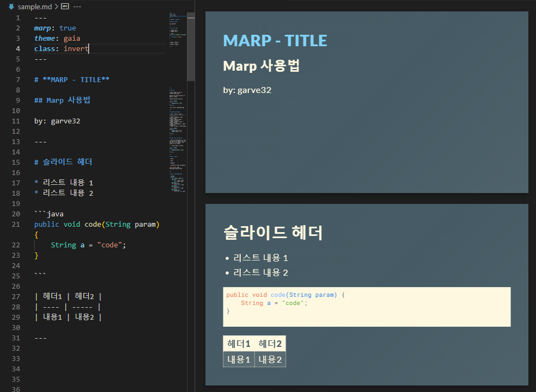Click the '# 슬라이드 헤더' source line
The height and width of the screenshot is (392, 536).
63,162
